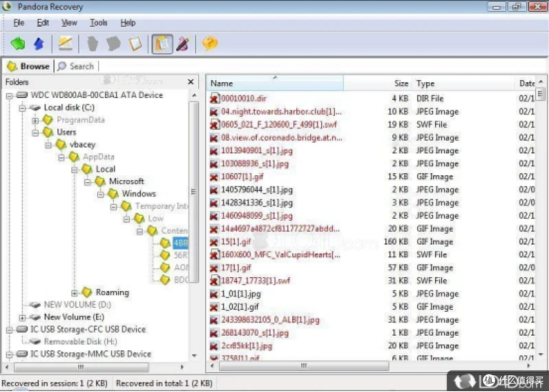The image size is (549, 392).
Task: Collapse the Microsoft folder node
Action: [87, 182]
